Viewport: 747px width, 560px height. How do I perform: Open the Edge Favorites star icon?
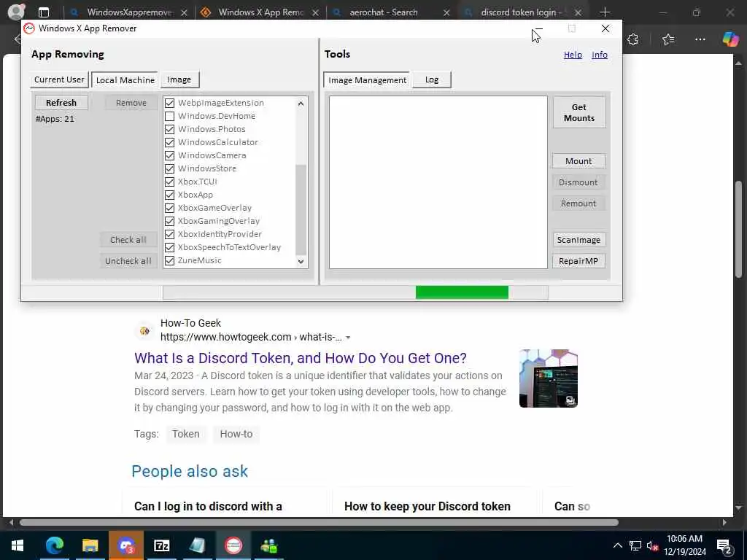click(668, 39)
